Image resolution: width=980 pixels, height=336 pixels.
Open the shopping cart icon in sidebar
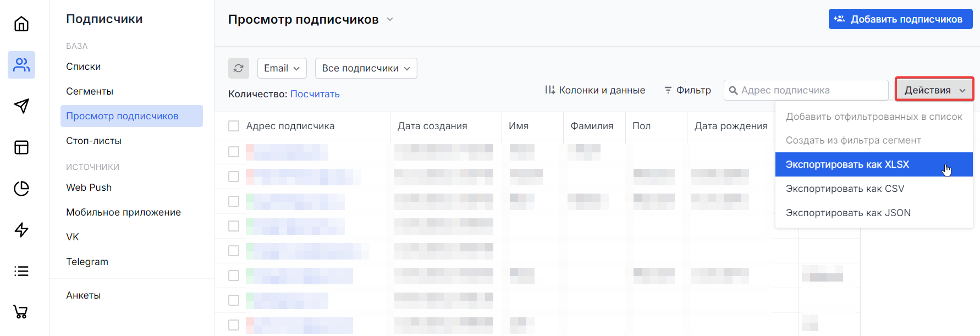[21, 312]
